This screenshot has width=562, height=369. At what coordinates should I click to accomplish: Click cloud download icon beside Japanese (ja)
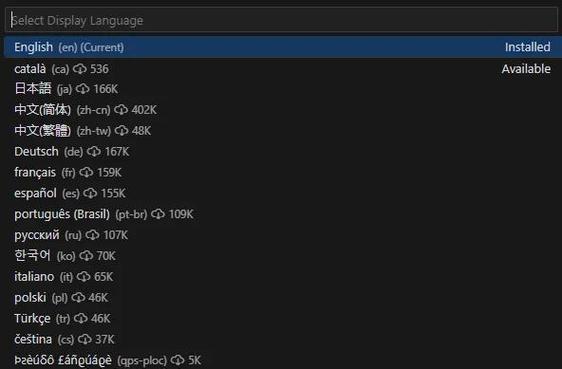pyautogui.click(x=82, y=89)
